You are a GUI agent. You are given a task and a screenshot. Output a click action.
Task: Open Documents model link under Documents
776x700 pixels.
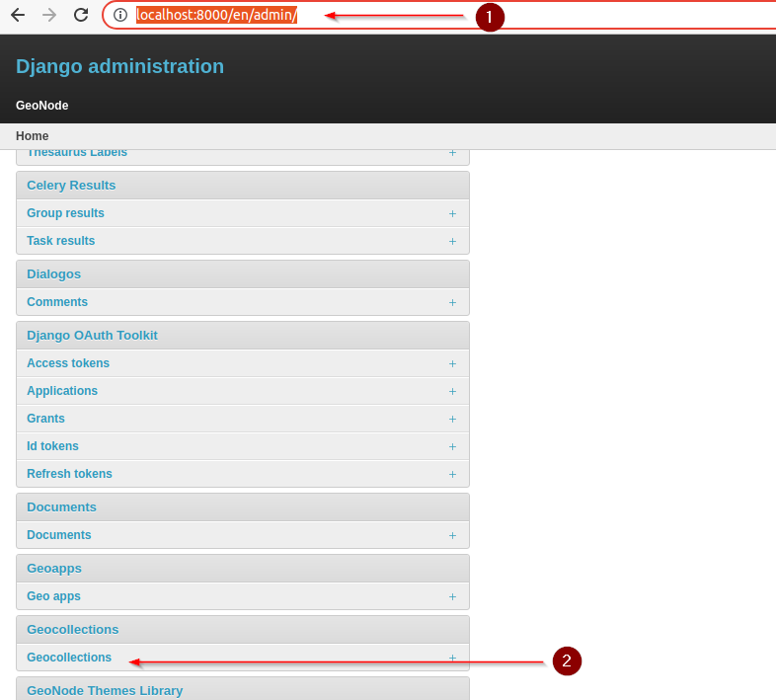point(59,535)
